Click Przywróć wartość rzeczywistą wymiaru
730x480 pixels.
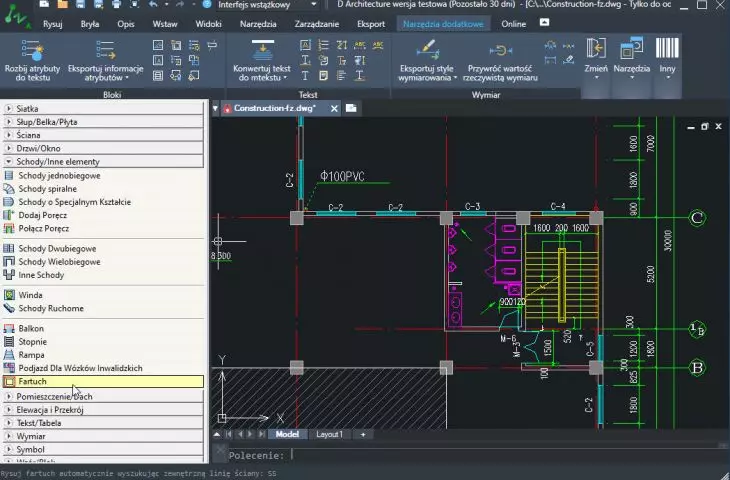500,61
